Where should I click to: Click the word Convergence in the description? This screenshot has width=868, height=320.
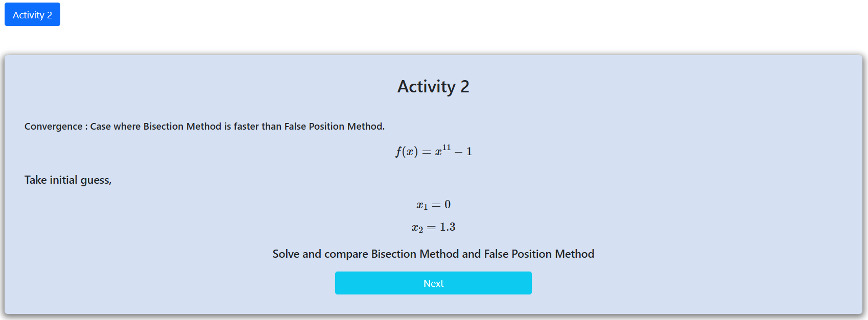point(53,127)
